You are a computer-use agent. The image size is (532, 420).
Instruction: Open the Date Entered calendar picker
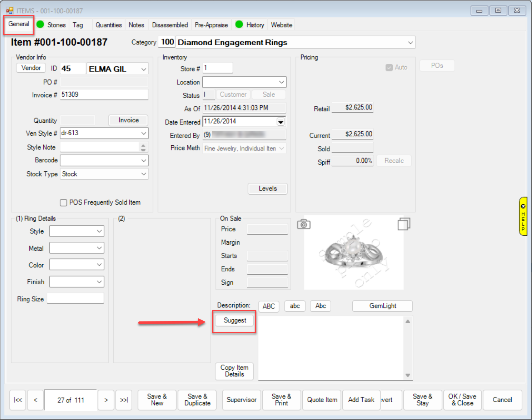pos(281,122)
